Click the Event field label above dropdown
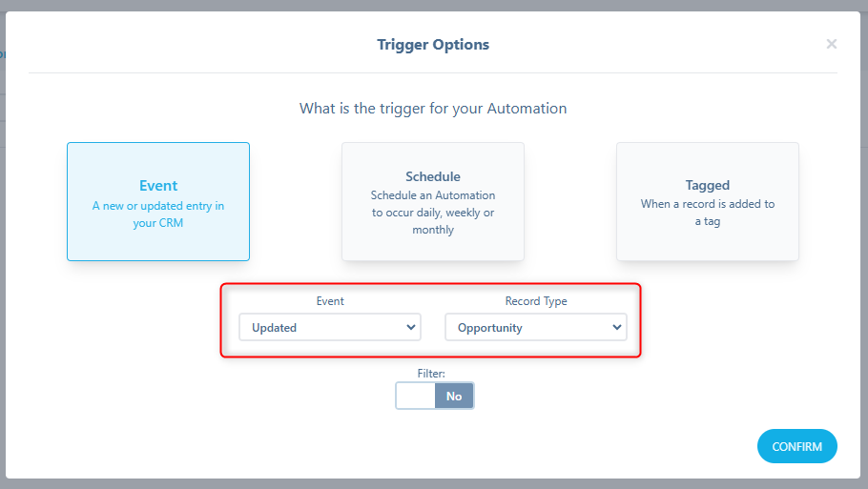Screen dimensions: 868x489 point(330,301)
